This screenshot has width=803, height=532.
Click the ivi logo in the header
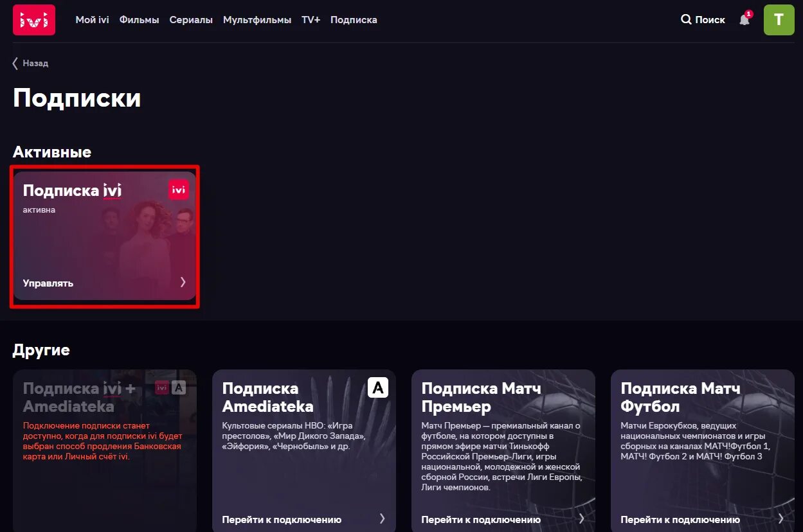(34, 20)
